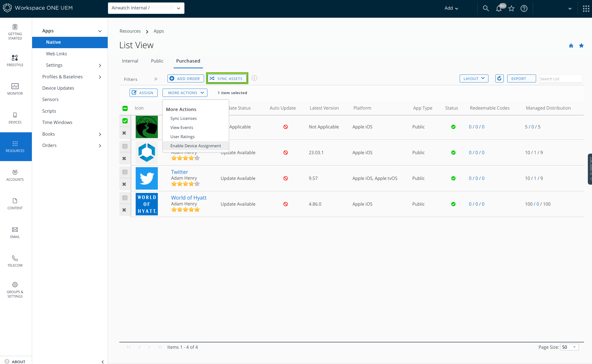Open the Layout dropdown
This screenshot has height=364, width=592.
tap(474, 79)
